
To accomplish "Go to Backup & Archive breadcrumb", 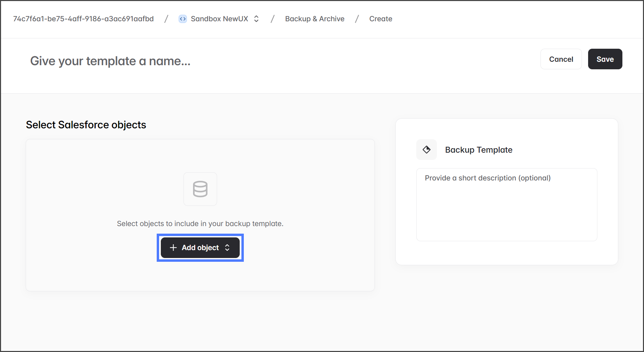I will tap(314, 19).
